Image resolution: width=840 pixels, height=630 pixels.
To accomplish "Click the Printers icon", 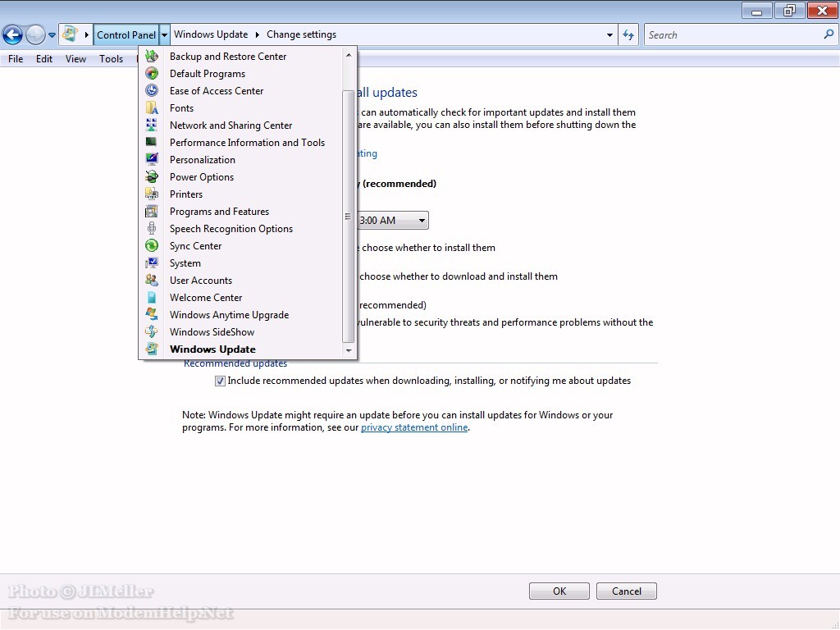I will click(x=152, y=194).
